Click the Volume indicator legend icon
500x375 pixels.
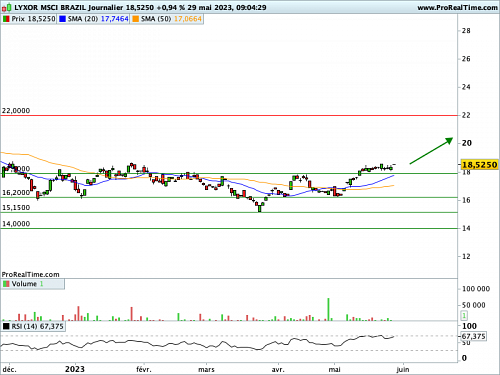tap(6, 284)
